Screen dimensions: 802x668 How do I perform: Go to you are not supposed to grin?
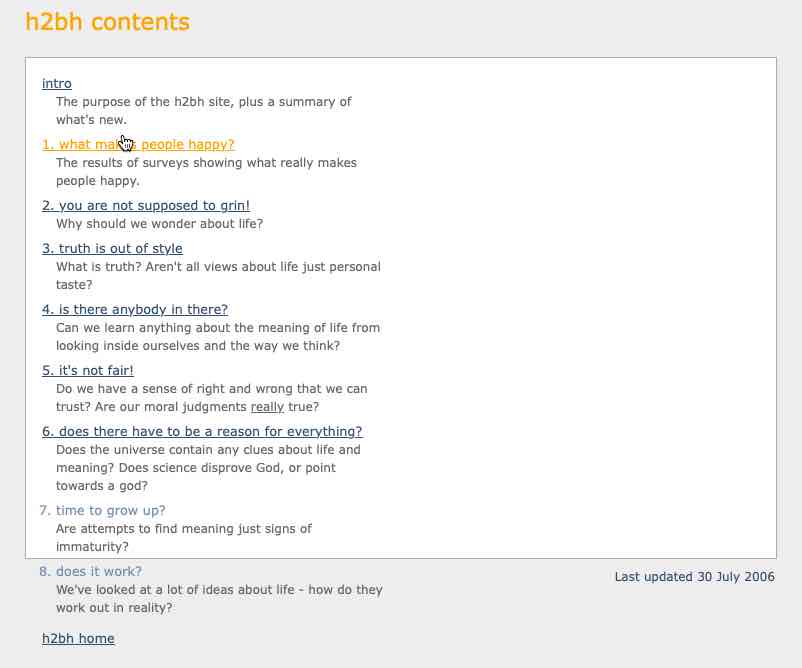point(146,206)
